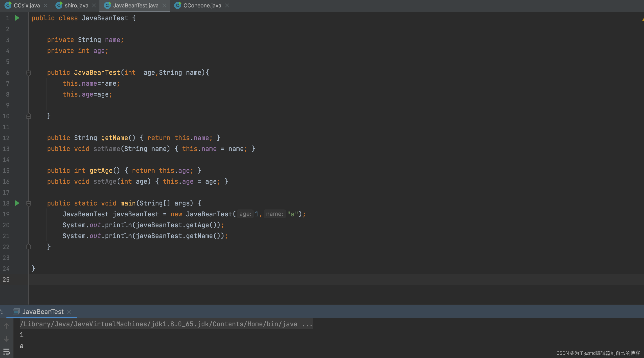Screen dimensions: 644x358
Task: Click the Up the stack trace arrow
Action: (x=6, y=326)
